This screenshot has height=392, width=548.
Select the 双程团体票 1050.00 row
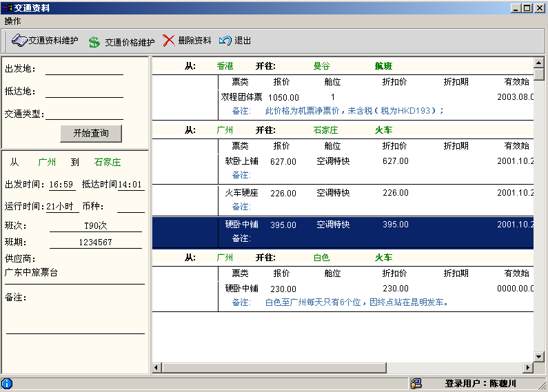(x=343, y=104)
